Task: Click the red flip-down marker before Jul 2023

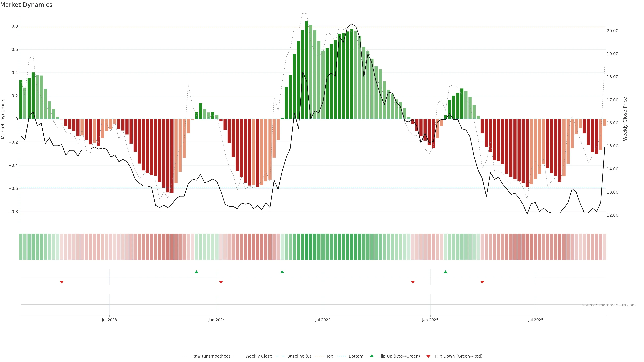Action: 62,282
